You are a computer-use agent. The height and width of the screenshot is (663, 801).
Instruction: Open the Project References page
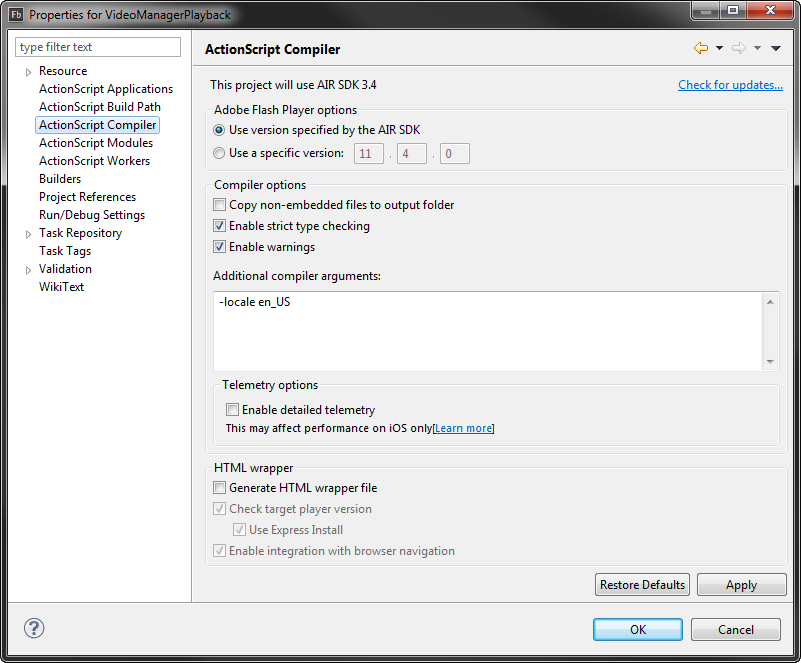point(88,197)
